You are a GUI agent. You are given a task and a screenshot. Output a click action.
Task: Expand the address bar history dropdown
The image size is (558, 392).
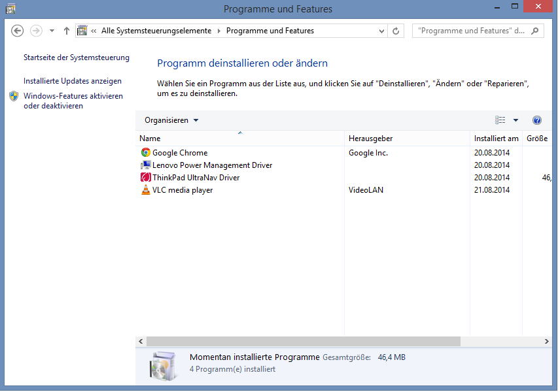tap(381, 31)
